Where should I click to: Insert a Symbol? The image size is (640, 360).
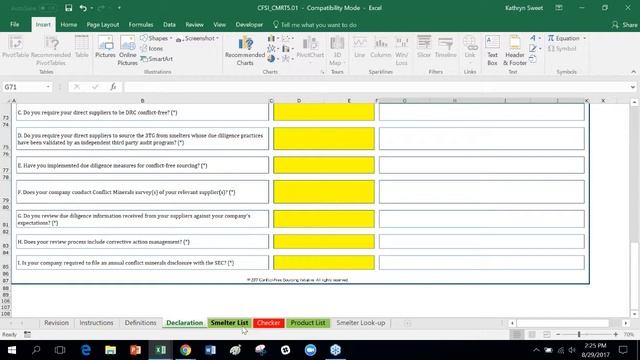pos(562,49)
